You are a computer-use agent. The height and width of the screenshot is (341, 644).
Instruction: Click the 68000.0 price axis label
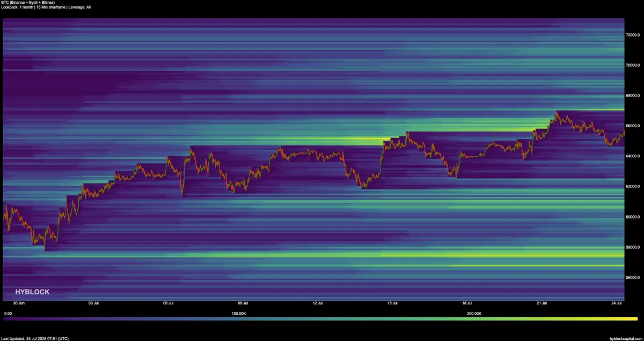tap(632, 96)
